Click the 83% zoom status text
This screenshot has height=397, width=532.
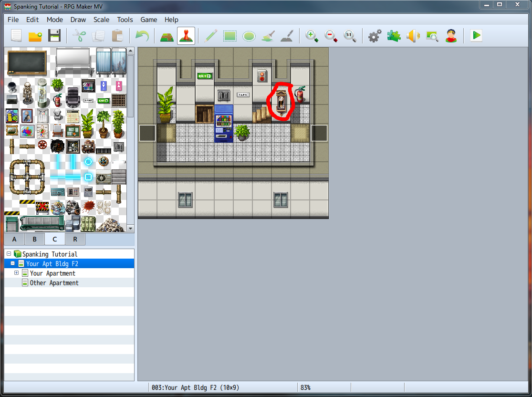click(x=305, y=387)
